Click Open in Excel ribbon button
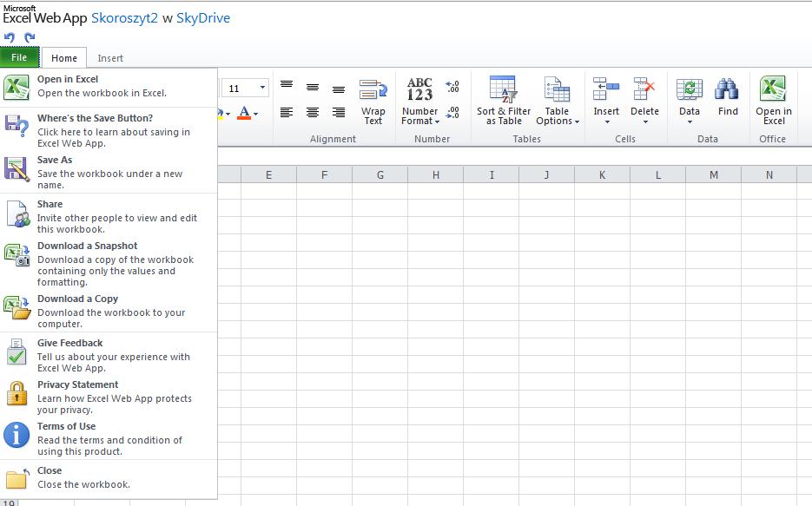 coord(773,102)
